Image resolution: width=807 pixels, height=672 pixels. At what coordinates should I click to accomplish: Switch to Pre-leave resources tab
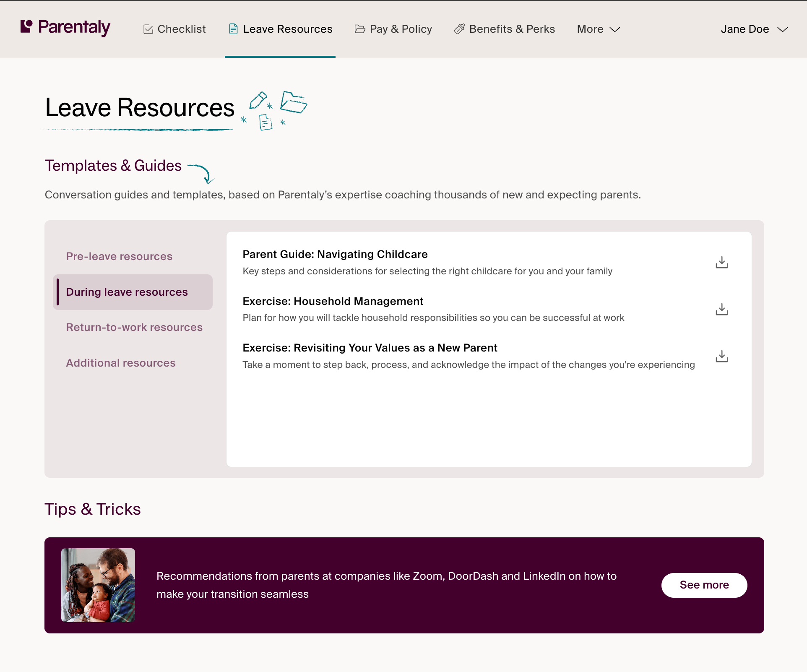click(x=119, y=256)
